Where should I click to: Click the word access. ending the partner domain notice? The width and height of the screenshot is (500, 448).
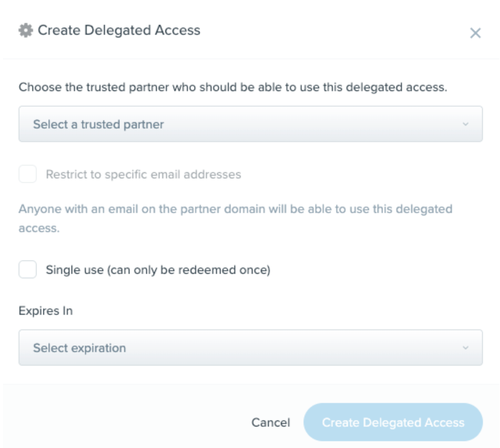(39, 228)
